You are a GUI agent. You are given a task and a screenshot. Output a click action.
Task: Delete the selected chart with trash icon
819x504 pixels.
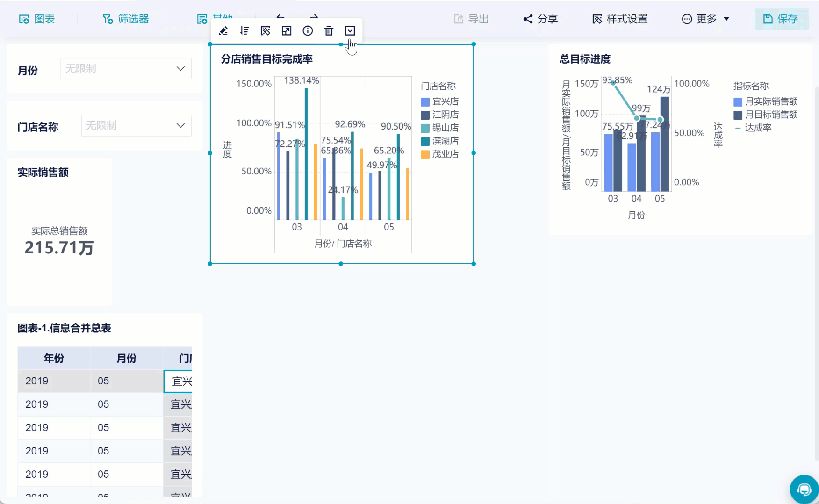pos(329,31)
